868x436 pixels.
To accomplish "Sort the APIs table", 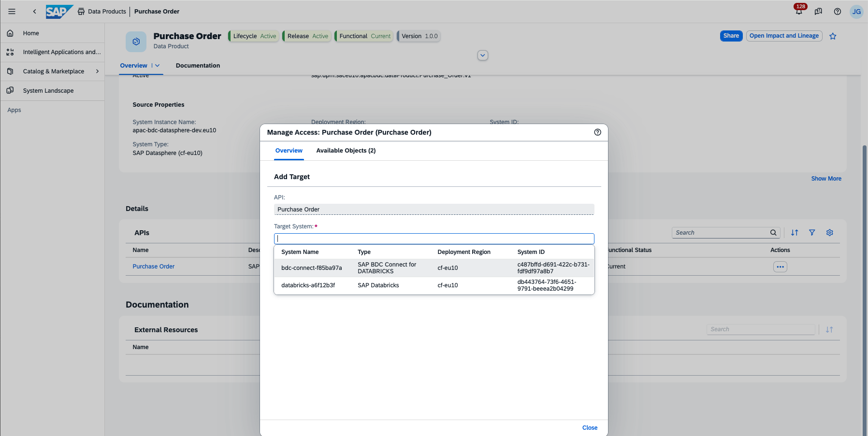I will 795,233.
